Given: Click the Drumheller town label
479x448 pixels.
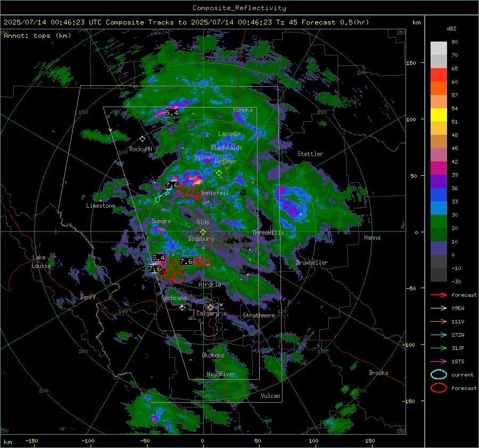Looking at the screenshot, I should 312,263.
